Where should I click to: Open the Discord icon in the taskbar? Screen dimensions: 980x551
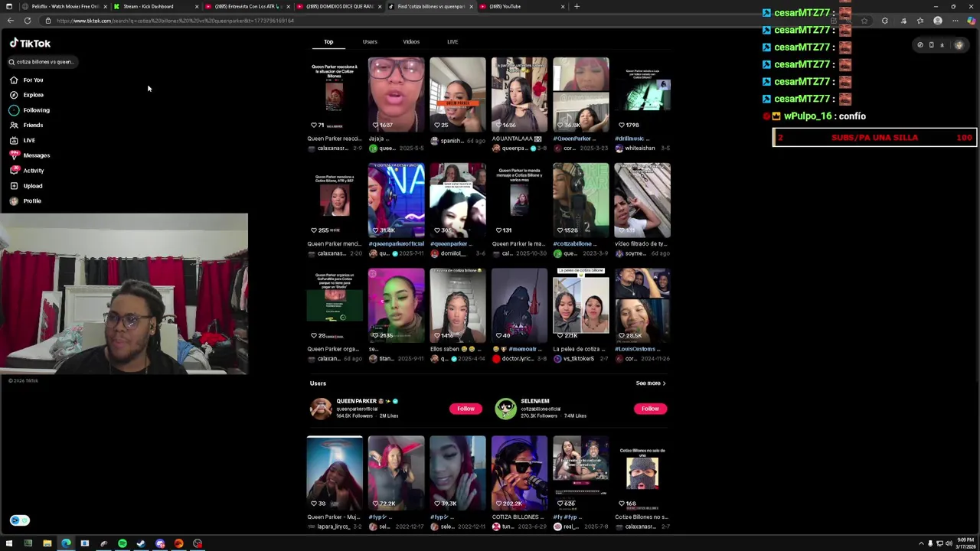pyautogui.click(x=160, y=543)
